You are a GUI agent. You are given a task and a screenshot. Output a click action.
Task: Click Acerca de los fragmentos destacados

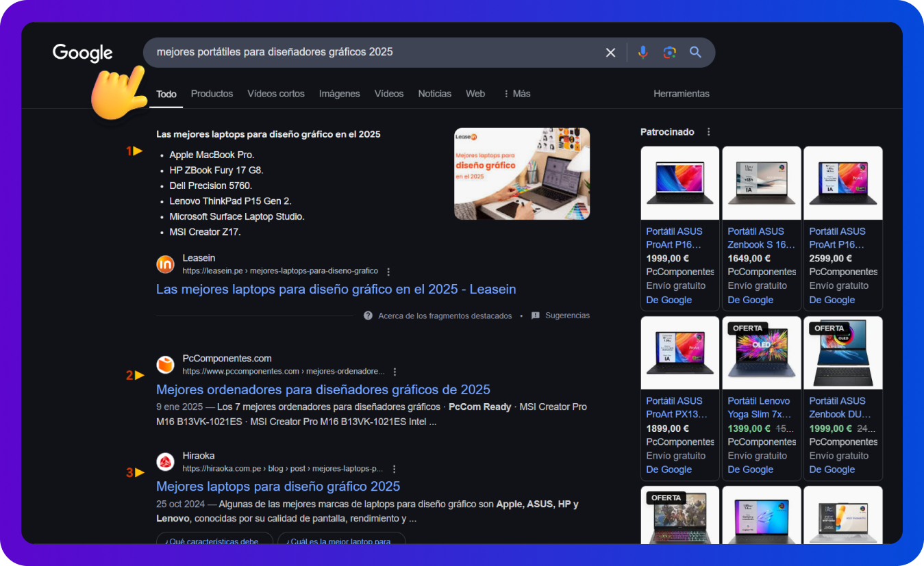click(x=445, y=316)
